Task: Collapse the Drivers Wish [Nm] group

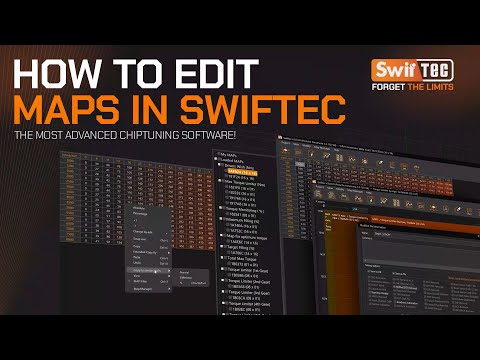Action: point(219,164)
